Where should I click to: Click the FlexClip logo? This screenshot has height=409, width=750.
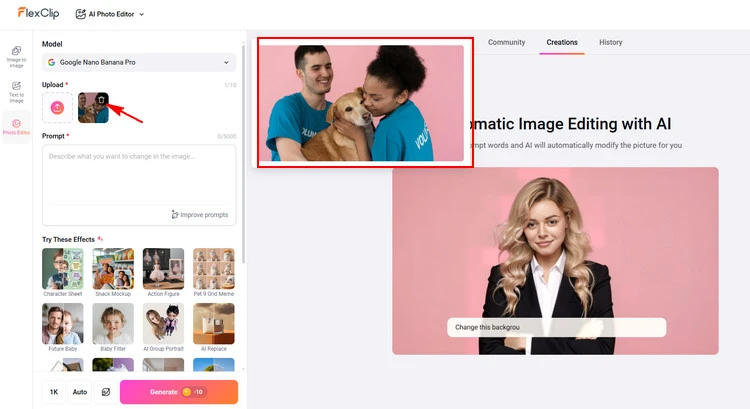[x=38, y=13]
